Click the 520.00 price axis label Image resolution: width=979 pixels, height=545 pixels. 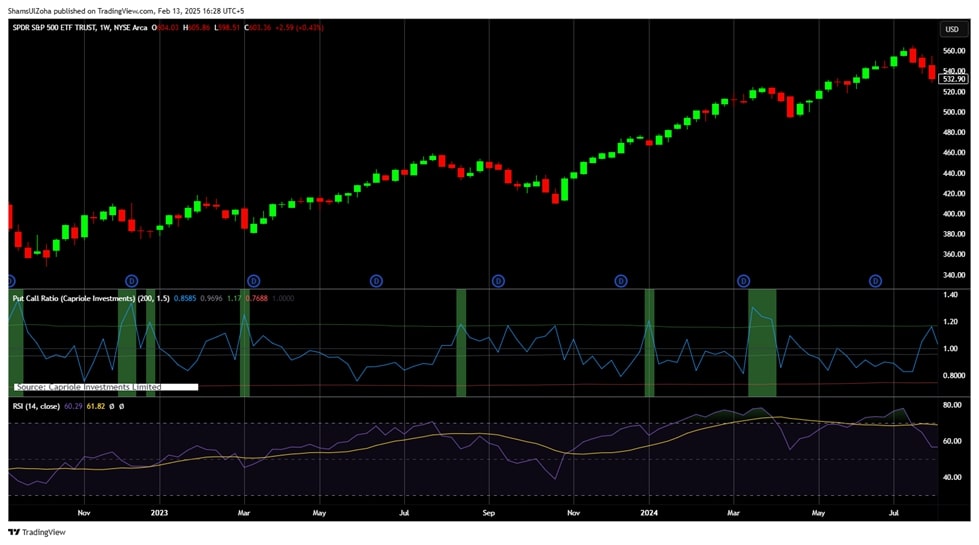[954, 92]
